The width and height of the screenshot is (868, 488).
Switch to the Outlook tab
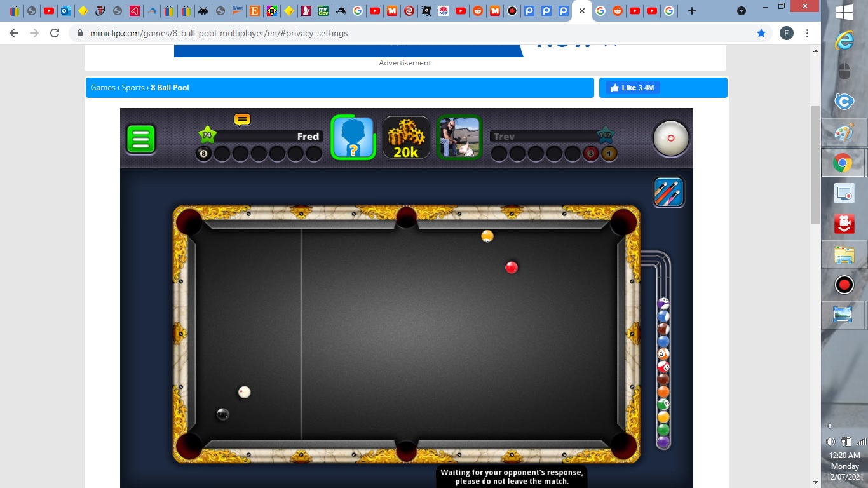(x=65, y=11)
